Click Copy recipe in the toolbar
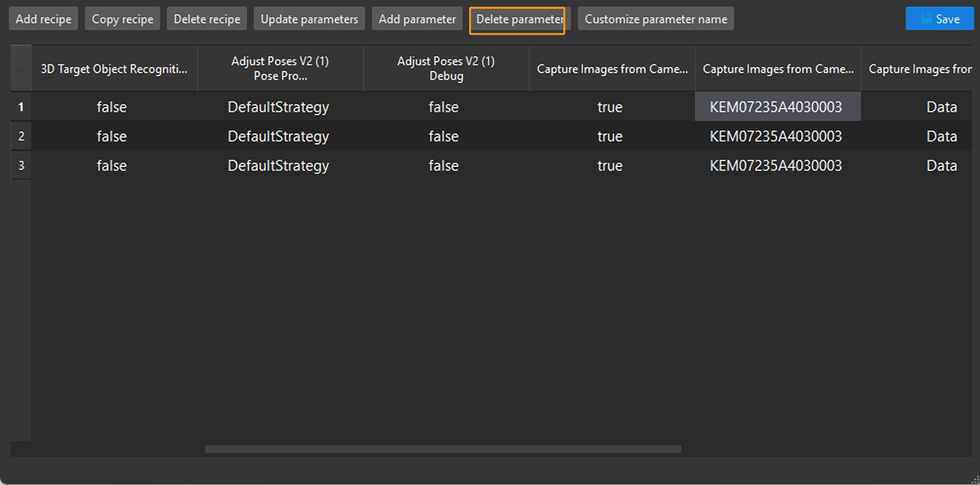 point(122,18)
